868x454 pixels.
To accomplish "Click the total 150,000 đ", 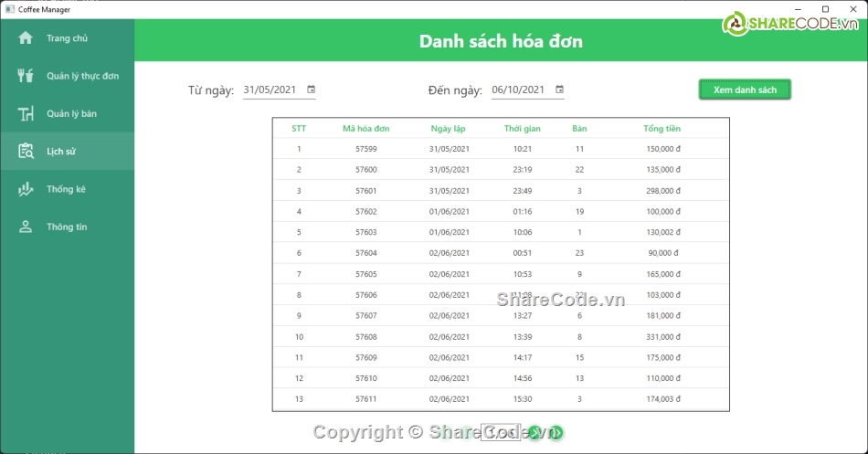I will [663, 149].
